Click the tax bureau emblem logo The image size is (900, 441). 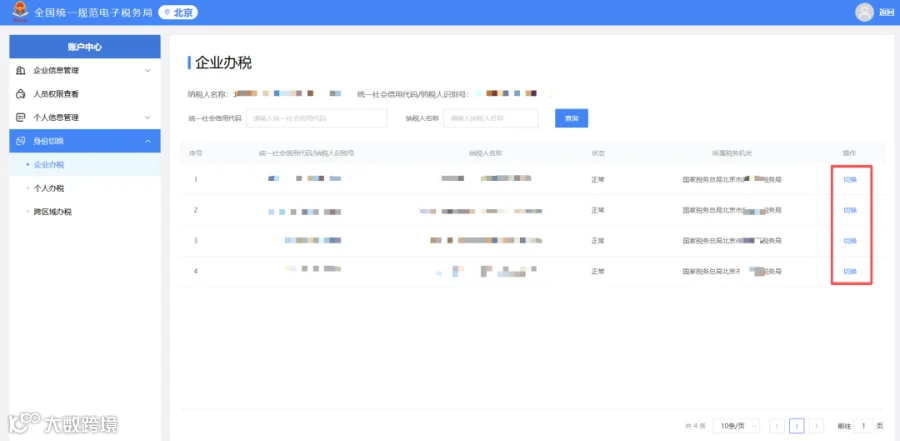point(21,11)
